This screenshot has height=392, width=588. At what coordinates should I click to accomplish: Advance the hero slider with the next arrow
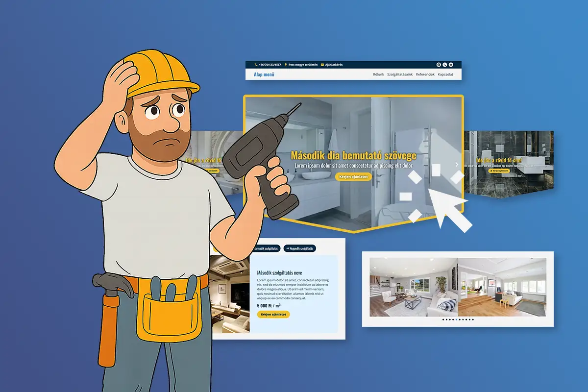tap(457, 165)
